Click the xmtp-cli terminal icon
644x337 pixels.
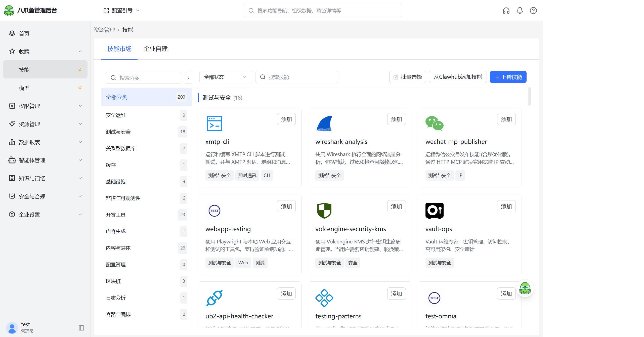coord(214,123)
